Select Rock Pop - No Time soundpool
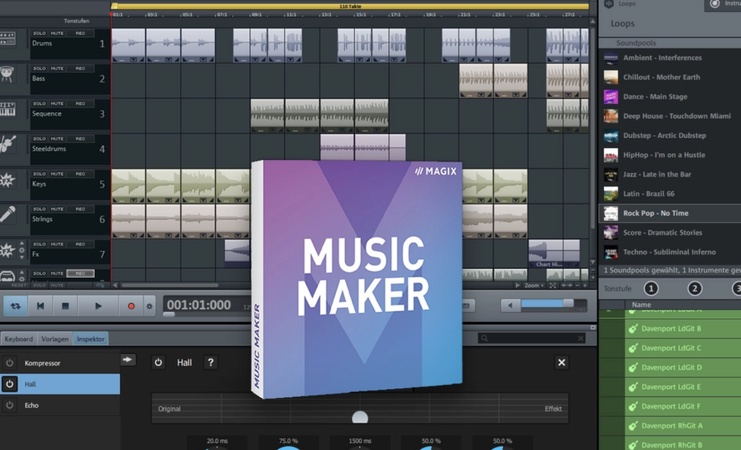The height and width of the screenshot is (450, 741). (670, 213)
